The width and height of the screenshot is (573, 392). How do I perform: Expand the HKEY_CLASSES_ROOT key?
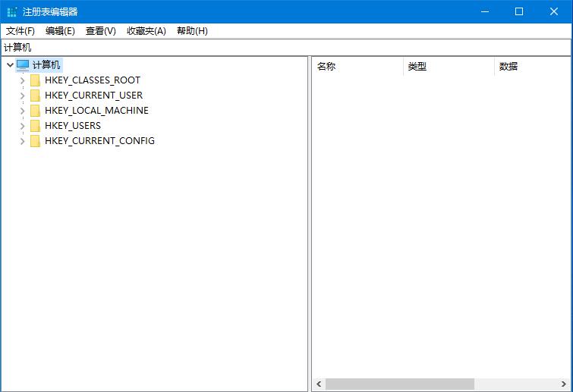[x=22, y=80]
